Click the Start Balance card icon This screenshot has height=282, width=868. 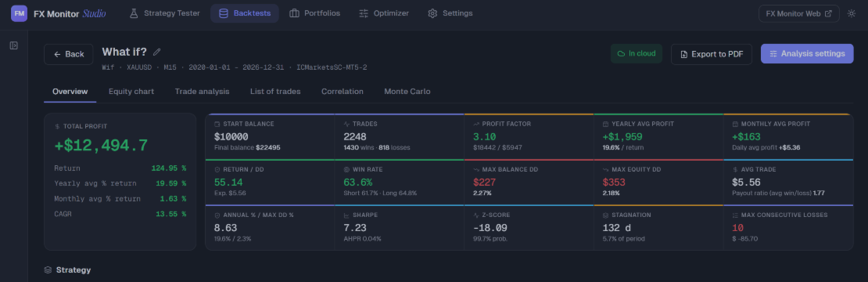217,124
